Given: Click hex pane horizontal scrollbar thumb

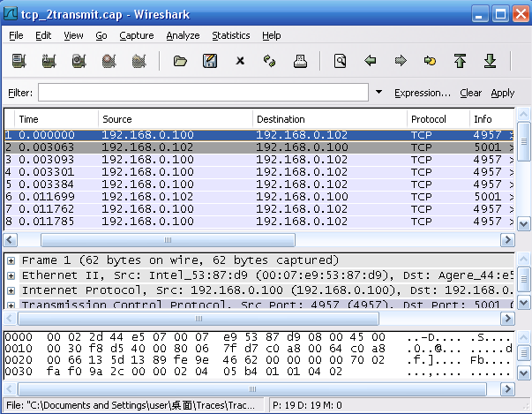Looking at the screenshot, I should (x=252, y=389).
